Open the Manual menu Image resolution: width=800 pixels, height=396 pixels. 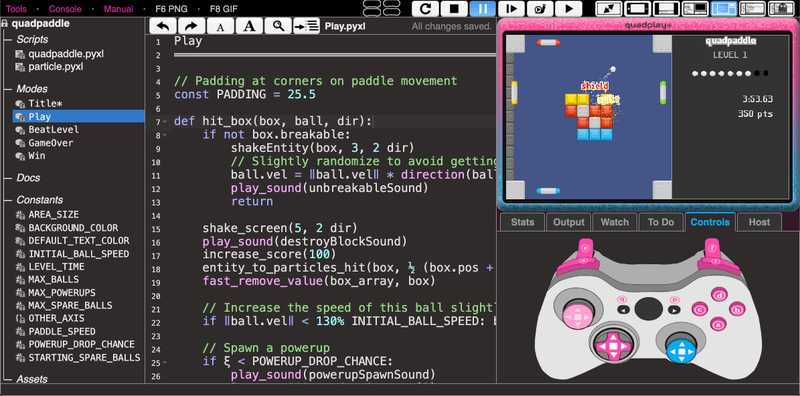[x=118, y=9]
